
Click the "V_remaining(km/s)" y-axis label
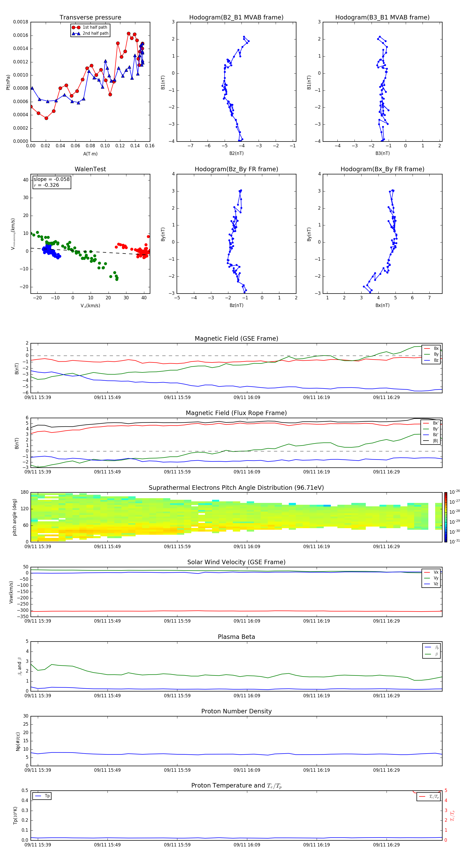pyautogui.click(x=13, y=234)
